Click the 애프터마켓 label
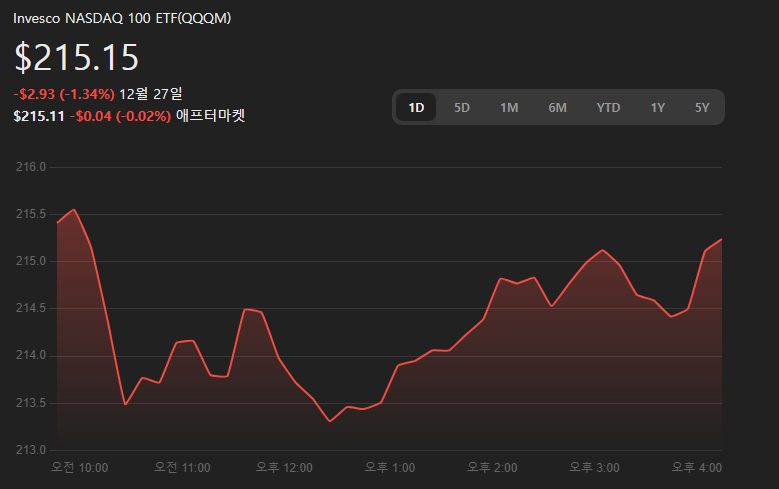779x489 pixels. tap(211, 116)
